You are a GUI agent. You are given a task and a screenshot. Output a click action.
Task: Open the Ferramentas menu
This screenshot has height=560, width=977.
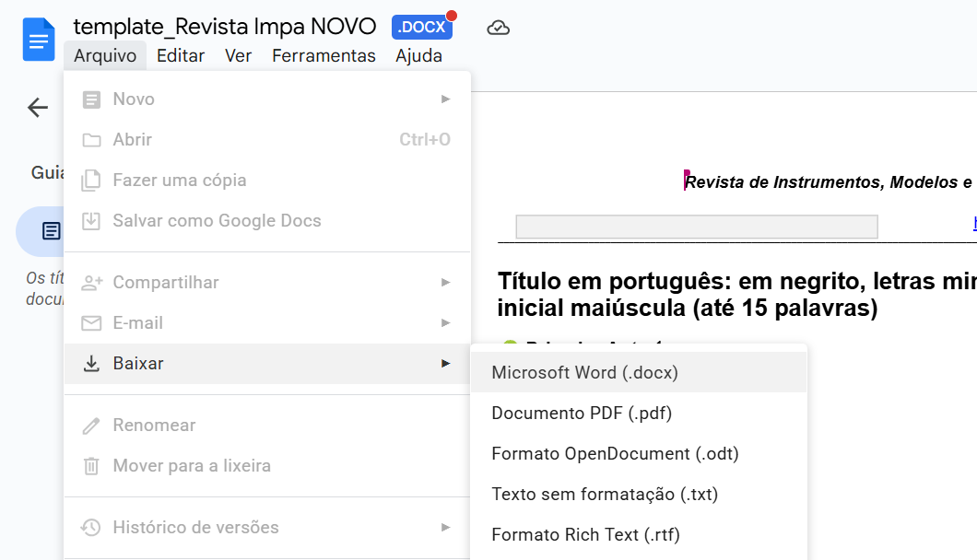click(324, 56)
